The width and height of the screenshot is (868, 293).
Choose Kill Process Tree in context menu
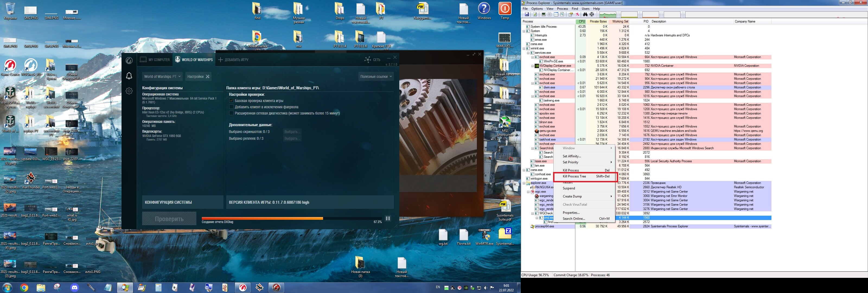[x=585, y=176]
